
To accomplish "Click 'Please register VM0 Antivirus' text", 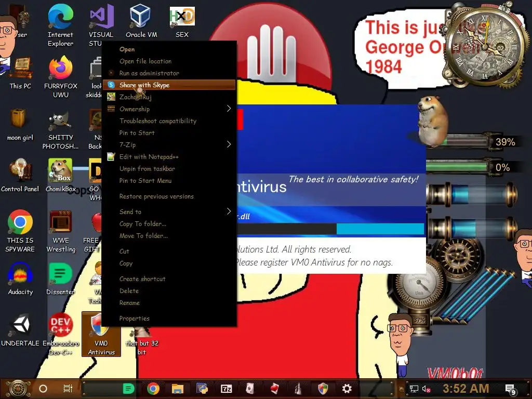I will (314, 262).
